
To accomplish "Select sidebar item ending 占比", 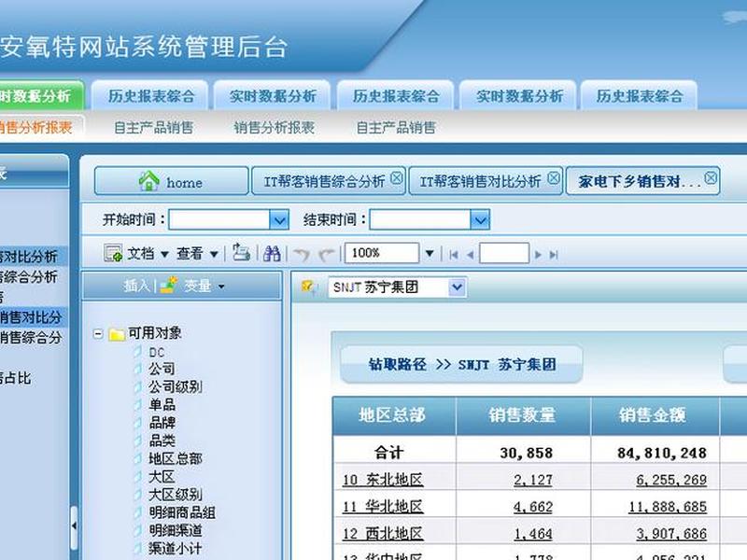I will [x=16, y=378].
